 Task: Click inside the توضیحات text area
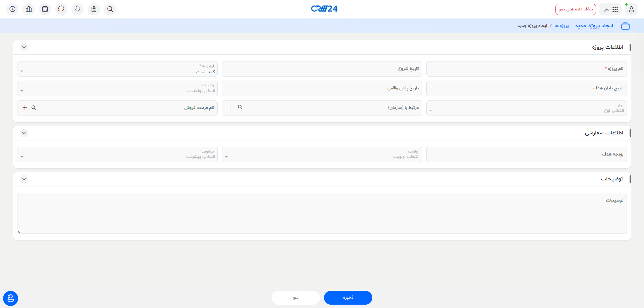coord(322,213)
